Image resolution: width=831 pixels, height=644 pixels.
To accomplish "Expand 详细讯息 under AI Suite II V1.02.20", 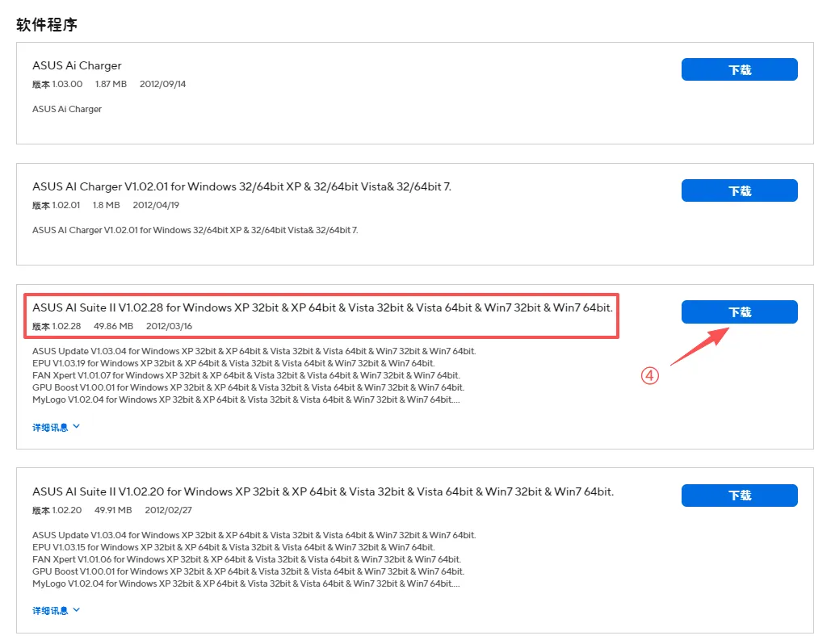I will click(56, 611).
